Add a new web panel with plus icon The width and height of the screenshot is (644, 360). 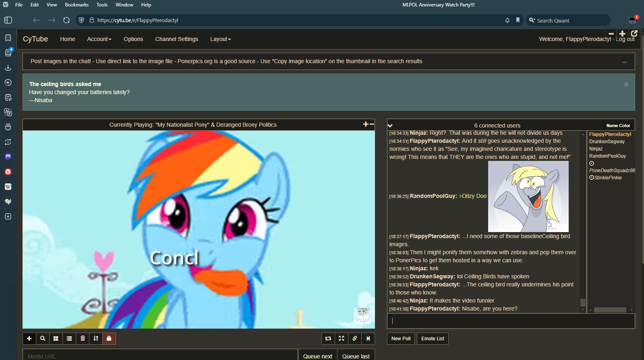point(8,216)
